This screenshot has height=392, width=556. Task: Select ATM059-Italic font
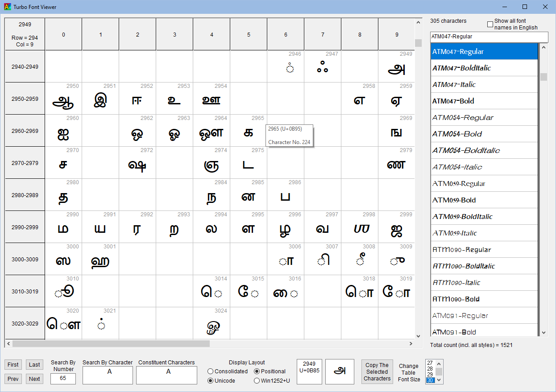point(484,233)
